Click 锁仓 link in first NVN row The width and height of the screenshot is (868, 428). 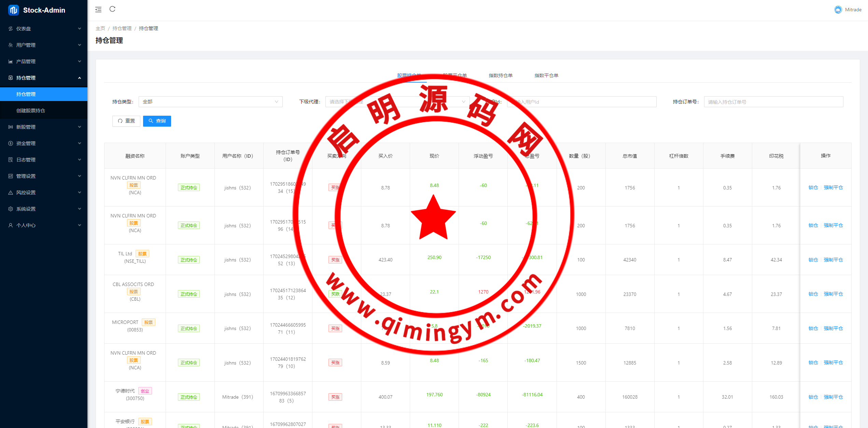[813, 187]
